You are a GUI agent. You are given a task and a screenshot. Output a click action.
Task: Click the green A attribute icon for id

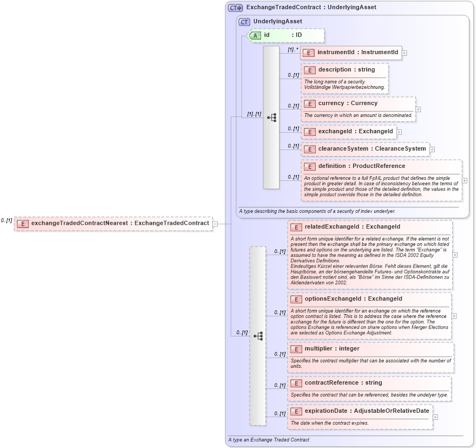pyautogui.click(x=255, y=36)
